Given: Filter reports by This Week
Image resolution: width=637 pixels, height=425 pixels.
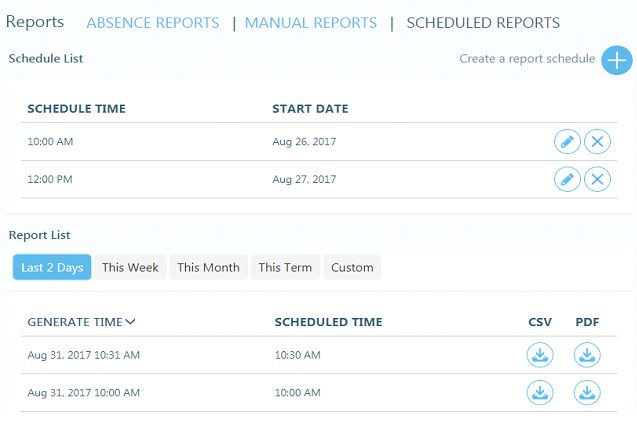Looking at the screenshot, I should pyautogui.click(x=130, y=267).
